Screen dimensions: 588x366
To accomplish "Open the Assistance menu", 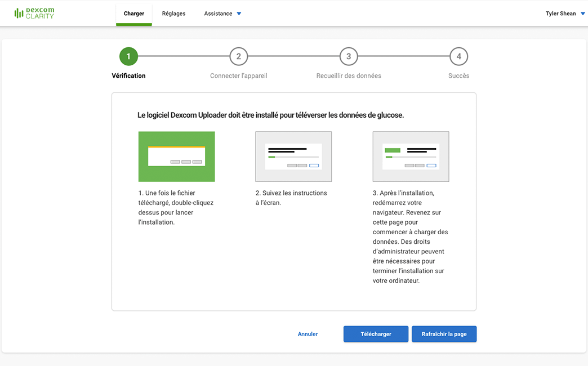I will click(222, 14).
